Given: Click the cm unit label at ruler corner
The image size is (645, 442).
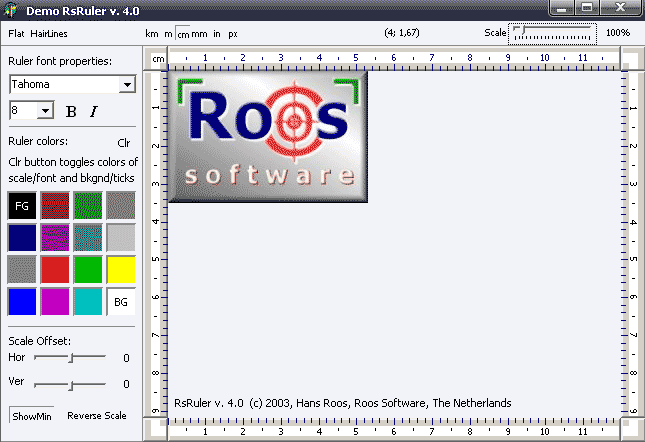Looking at the screenshot, I should tap(158, 59).
